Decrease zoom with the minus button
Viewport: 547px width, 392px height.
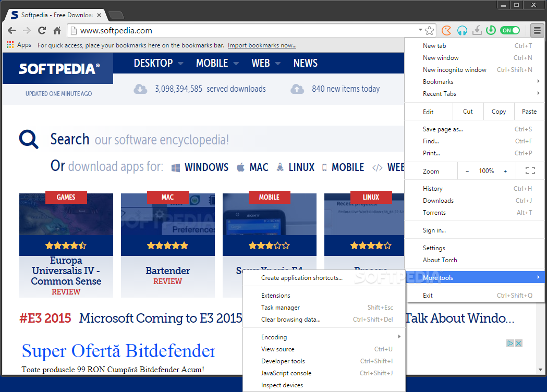point(467,171)
